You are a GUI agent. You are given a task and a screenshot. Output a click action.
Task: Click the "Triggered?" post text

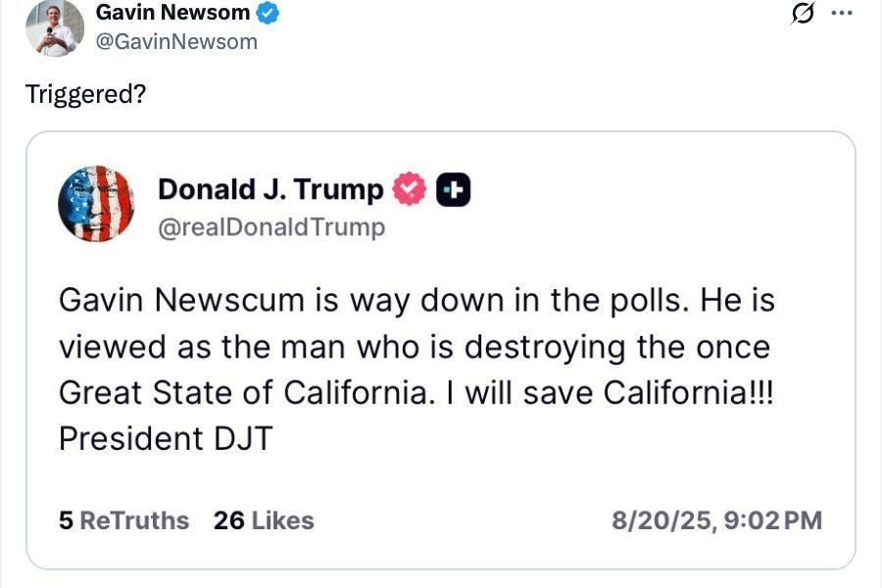click(85, 95)
